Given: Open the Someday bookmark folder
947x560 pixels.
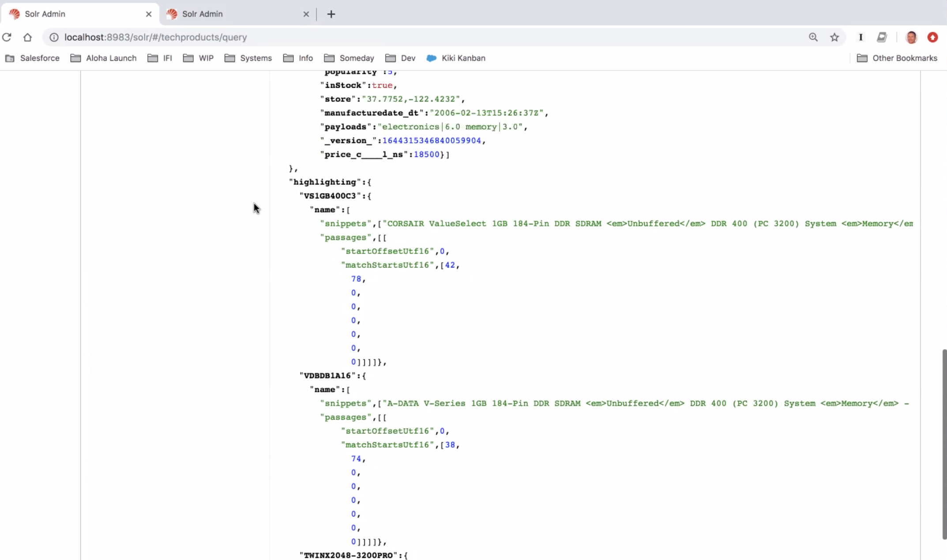Looking at the screenshot, I should pyautogui.click(x=349, y=58).
